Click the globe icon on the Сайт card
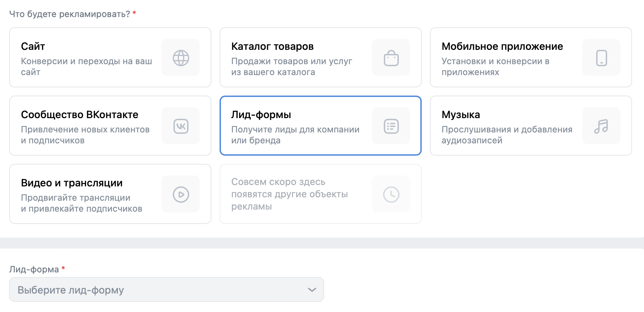Image resolution: width=644 pixels, height=312 pixels. pyautogui.click(x=181, y=58)
